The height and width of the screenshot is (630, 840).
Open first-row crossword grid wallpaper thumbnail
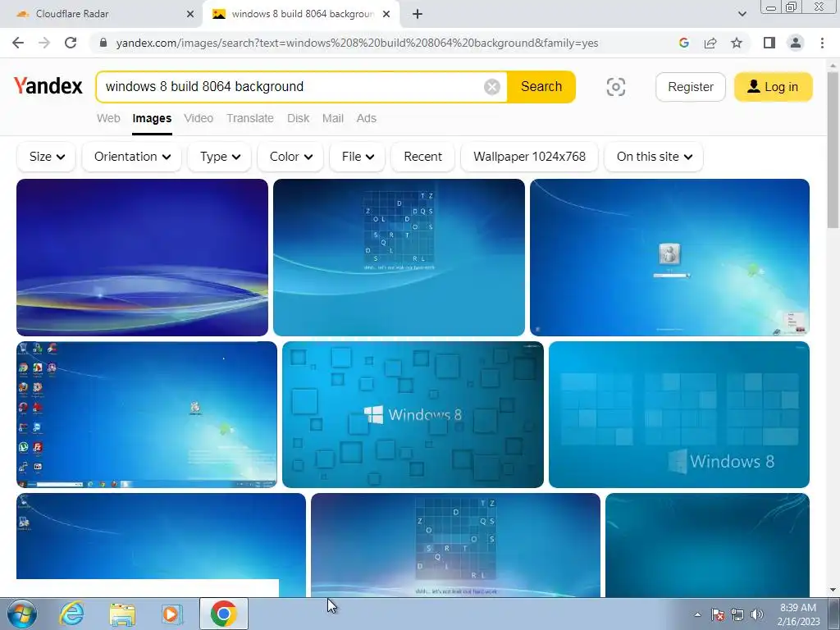[399, 257]
